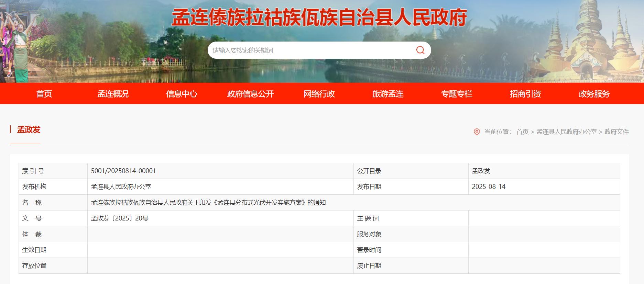Click the 首页 breadcrumb link
Image resolution: width=644 pixels, height=284 pixels.
tap(522, 132)
